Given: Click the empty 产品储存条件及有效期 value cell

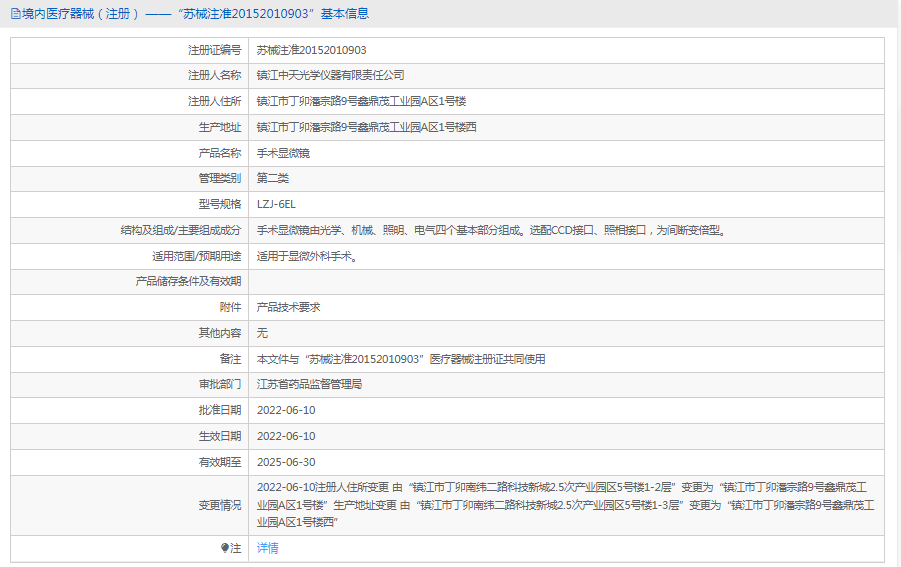Looking at the screenshot, I should (x=565, y=281).
